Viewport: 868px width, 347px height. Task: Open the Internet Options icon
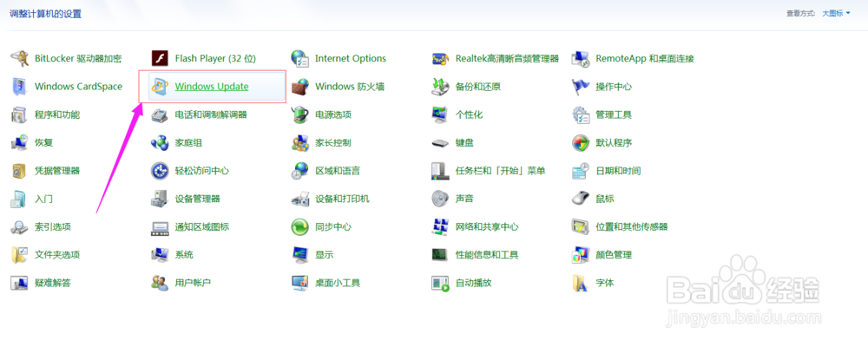300,59
